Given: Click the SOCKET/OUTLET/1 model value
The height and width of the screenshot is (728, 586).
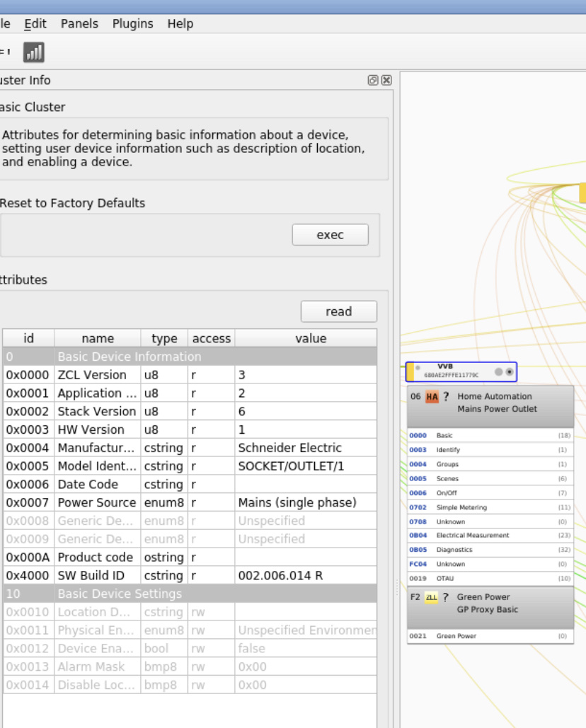Looking at the screenshot, I should point(291,466).
